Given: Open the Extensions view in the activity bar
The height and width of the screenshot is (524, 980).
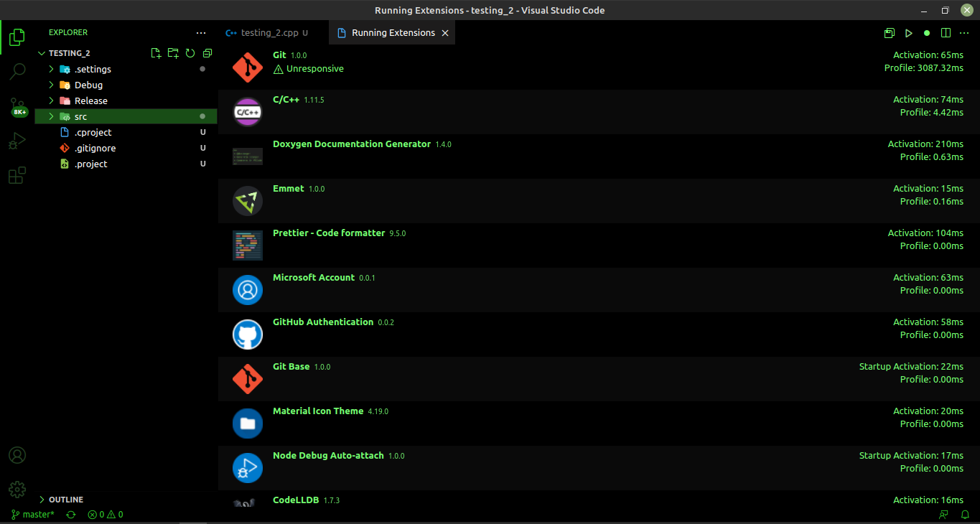Looking at the screenshot, I should 17,175.
